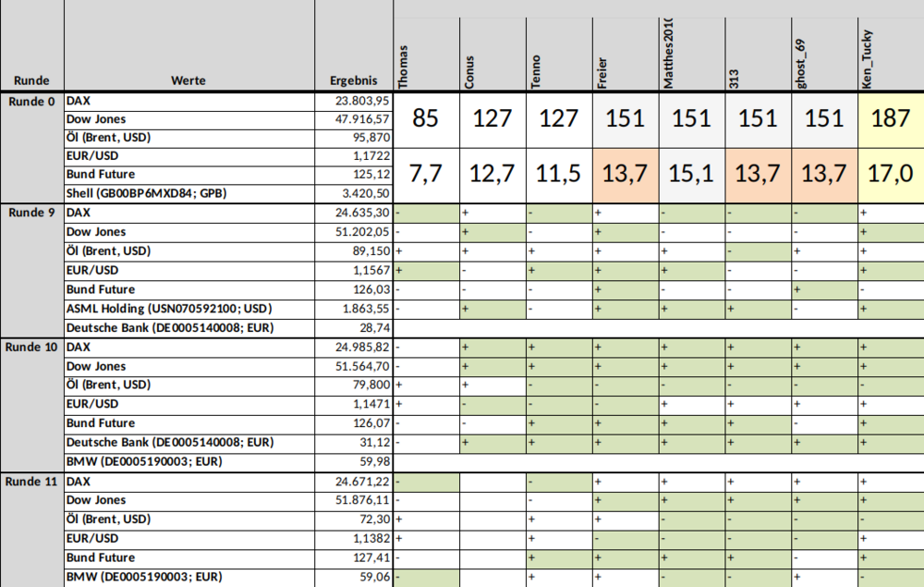Select the Runde column header
The width and height of the screenshot is (924, 587).
click(x=31, y=80)
